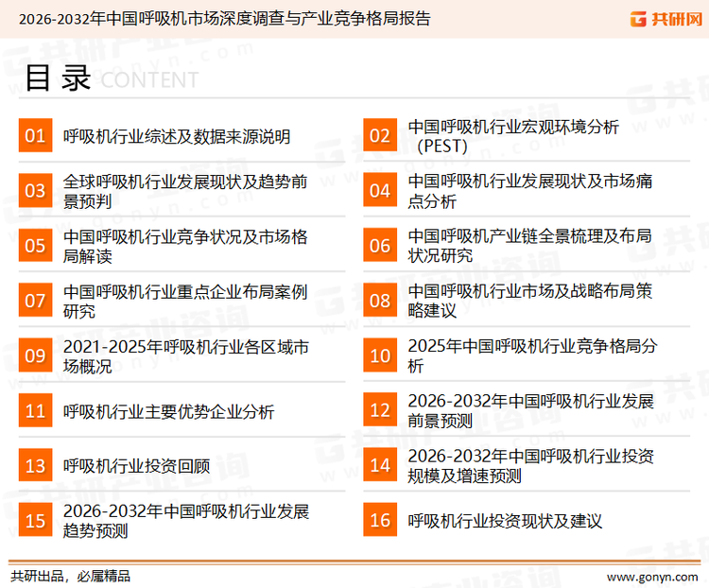This screenshot has width=709, height=588.
Task: Click the orange 07 number box
Action: [35, 300]
